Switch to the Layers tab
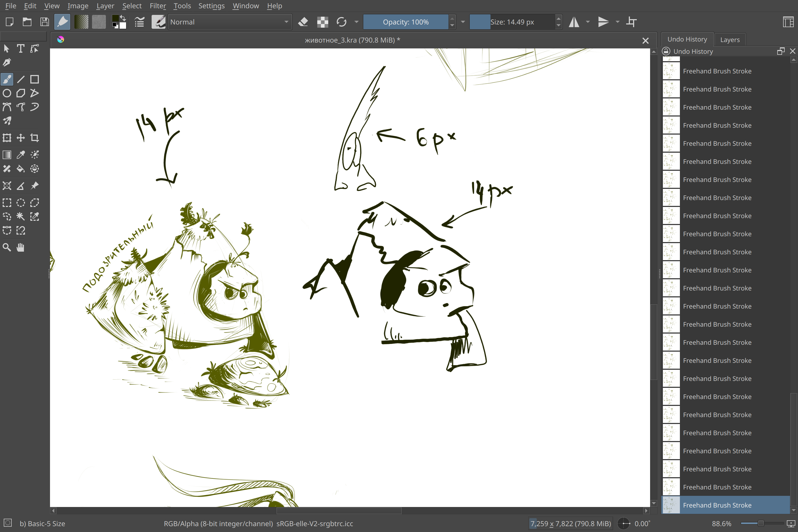This screenshot has width=798, height=532. click(x=729, y=40)
